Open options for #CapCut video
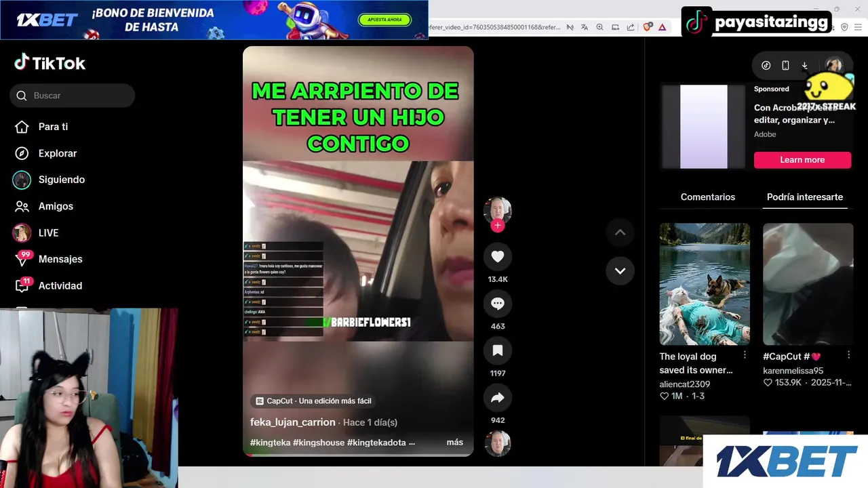The image size is (868, 488). 848,355
